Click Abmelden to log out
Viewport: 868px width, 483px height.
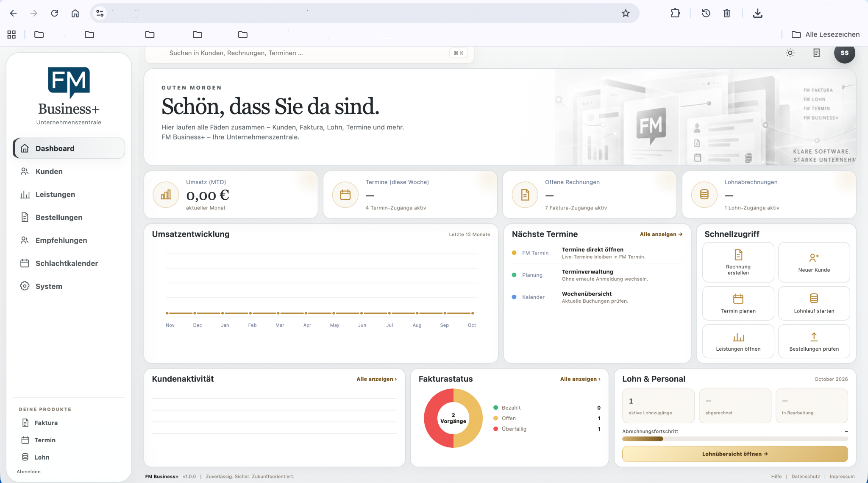coord(29,472)
